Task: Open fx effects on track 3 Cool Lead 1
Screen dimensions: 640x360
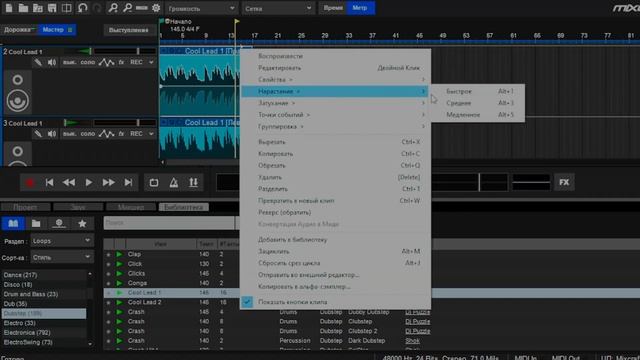Action: click(121, 134)
